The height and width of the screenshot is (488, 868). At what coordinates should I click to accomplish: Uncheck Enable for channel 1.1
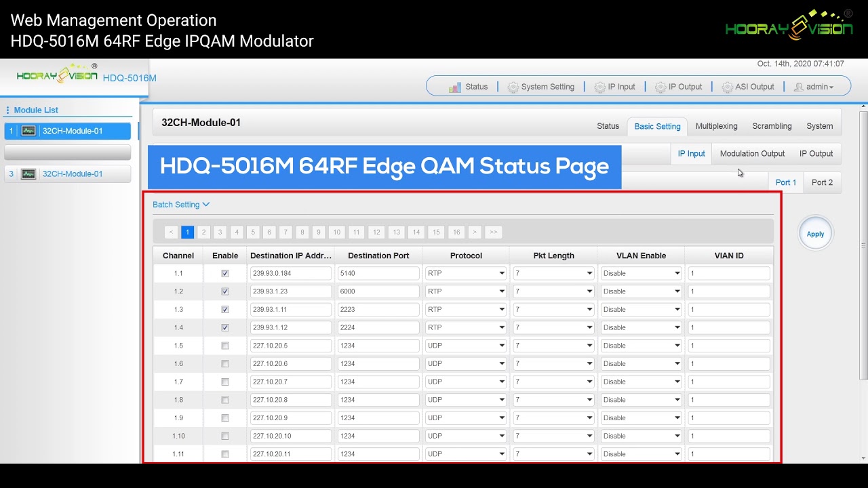(225, 273)
